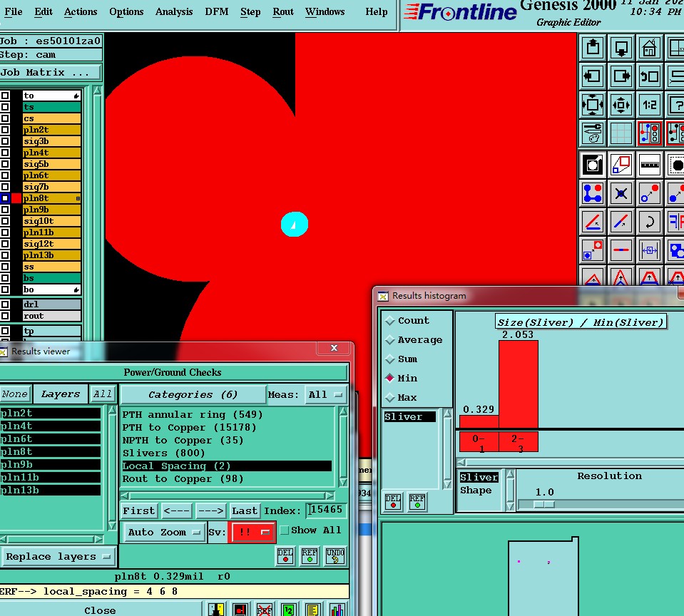Viewport: 684px width, 616px height.
Task: Click the previous view undo-zoom icon
Action: (650, 76)
